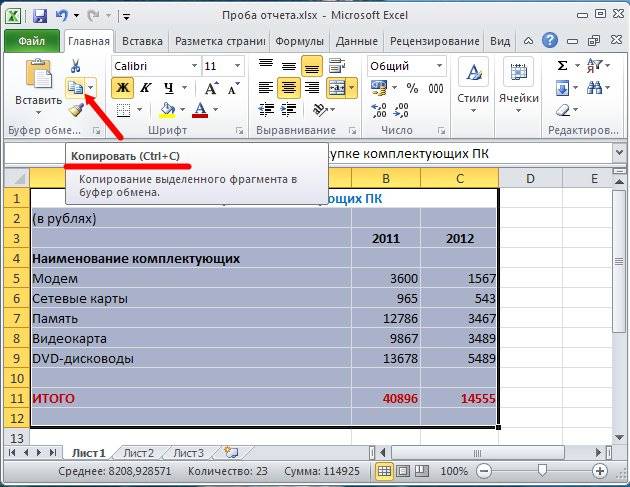Viewport: 630px width, 487px height.
Task: Click the Fill down arrow icon
Action: coord(562,88)
